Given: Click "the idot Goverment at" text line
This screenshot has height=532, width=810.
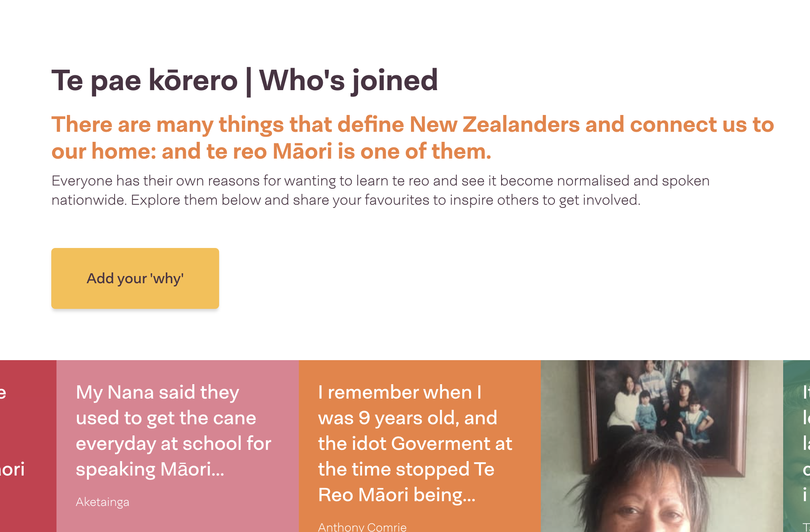Looking at the screenshot, I should pyautogui.click(x=415, y=443).
